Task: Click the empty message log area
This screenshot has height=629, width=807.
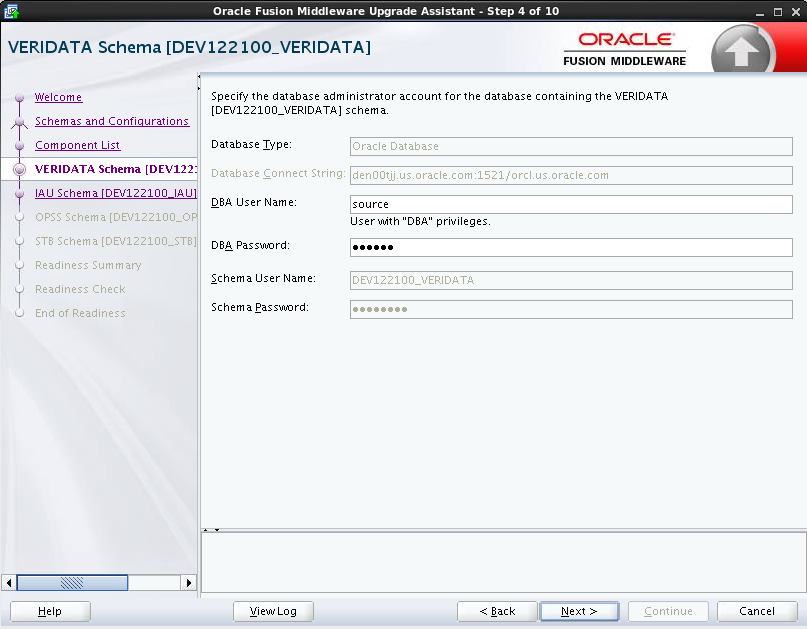Action: [503, 562]
